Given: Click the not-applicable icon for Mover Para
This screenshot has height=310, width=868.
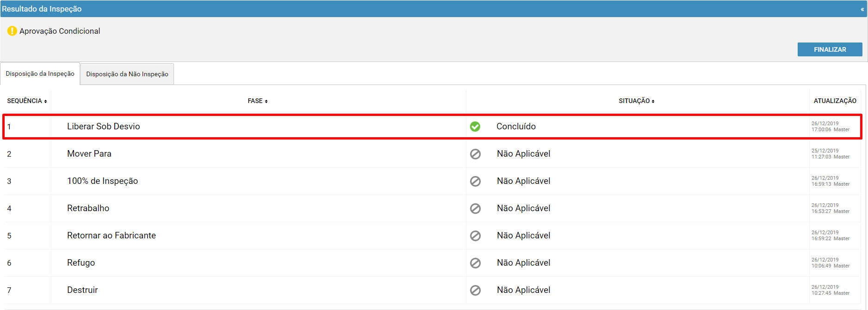Looking at the screenshot, I should coord(475,154).
